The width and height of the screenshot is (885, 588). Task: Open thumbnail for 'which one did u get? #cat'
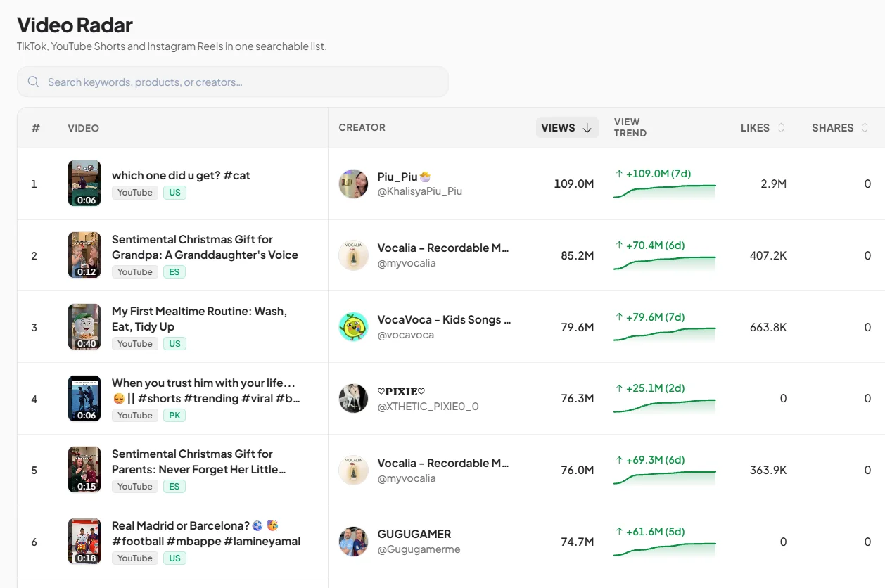pyautogui.click(x=84, y=184)
